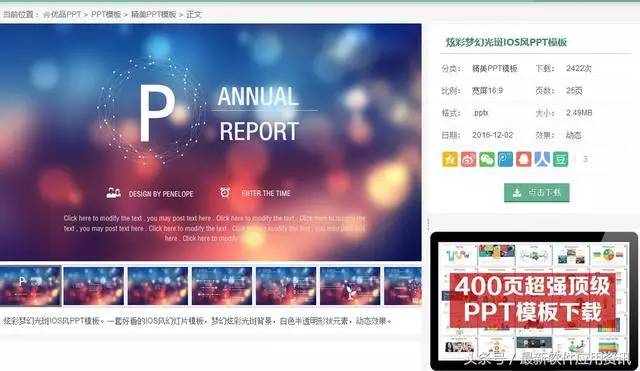
Task: Click the 400页超强顶级 PPT模板下载 ad banner
Action: click(x=534, y=301)
